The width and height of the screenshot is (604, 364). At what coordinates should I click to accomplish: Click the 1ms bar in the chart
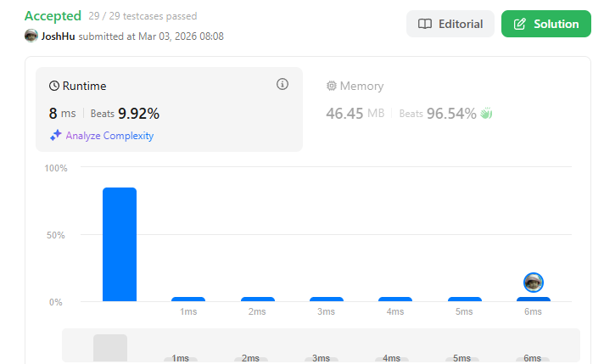(188, 300)
